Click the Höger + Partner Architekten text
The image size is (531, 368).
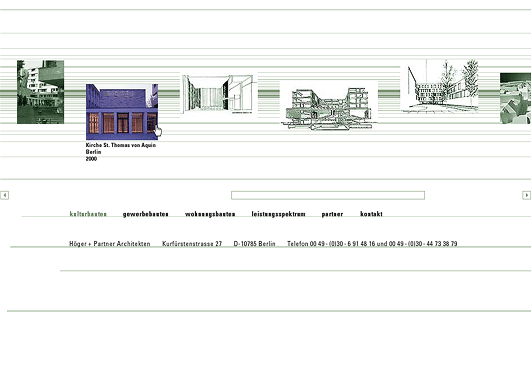[x=110, y=243]
